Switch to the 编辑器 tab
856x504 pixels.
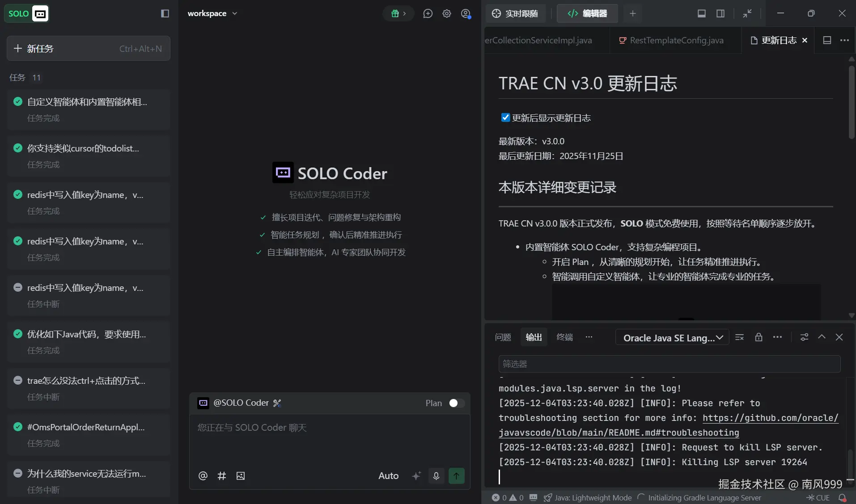tap(588, 13)
